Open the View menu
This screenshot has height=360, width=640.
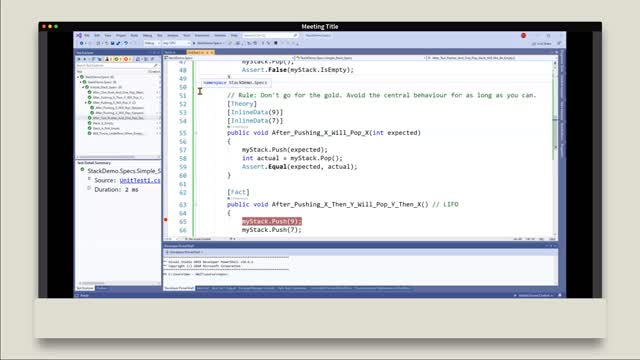click(x=108, y=36)
